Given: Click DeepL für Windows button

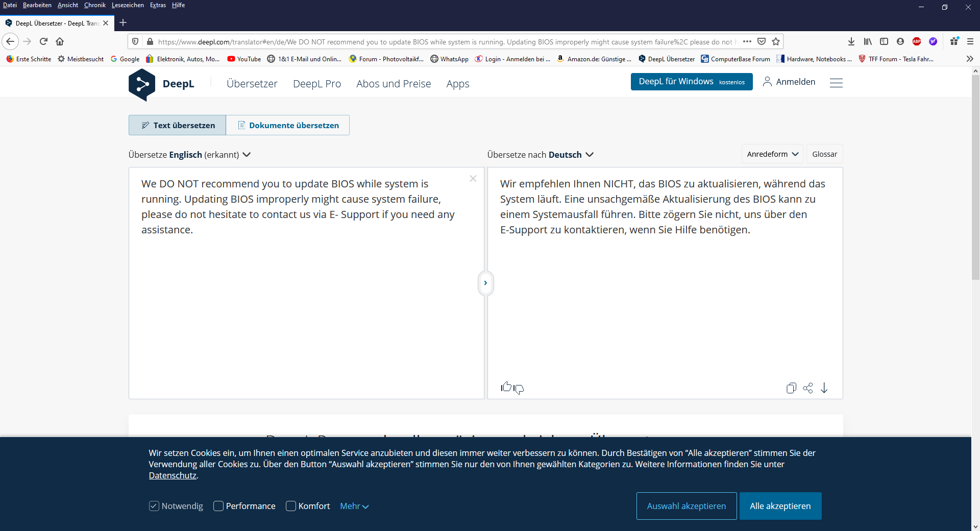Looking at the screenshot, I should click(x=692, y=82).
